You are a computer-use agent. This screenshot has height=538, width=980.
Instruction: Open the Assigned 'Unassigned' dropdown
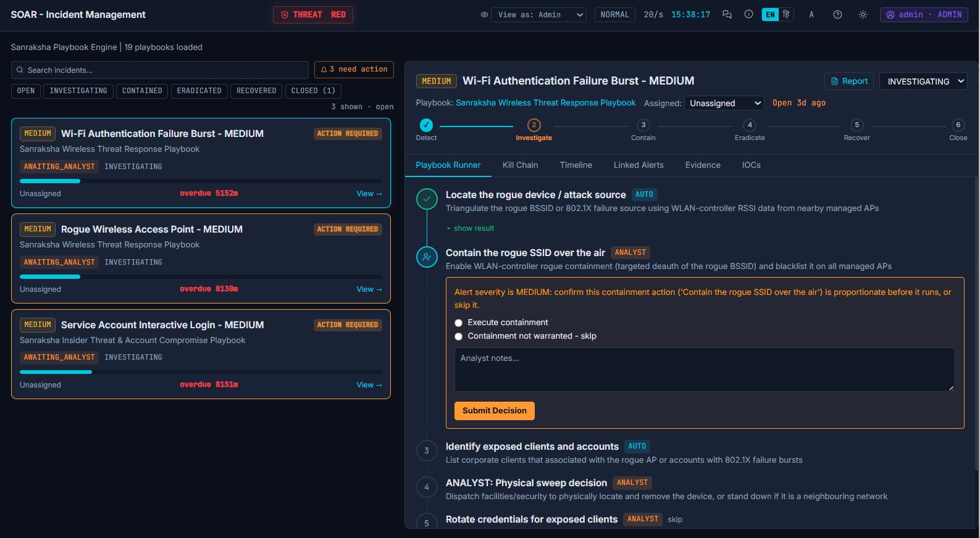coord(724,103)
